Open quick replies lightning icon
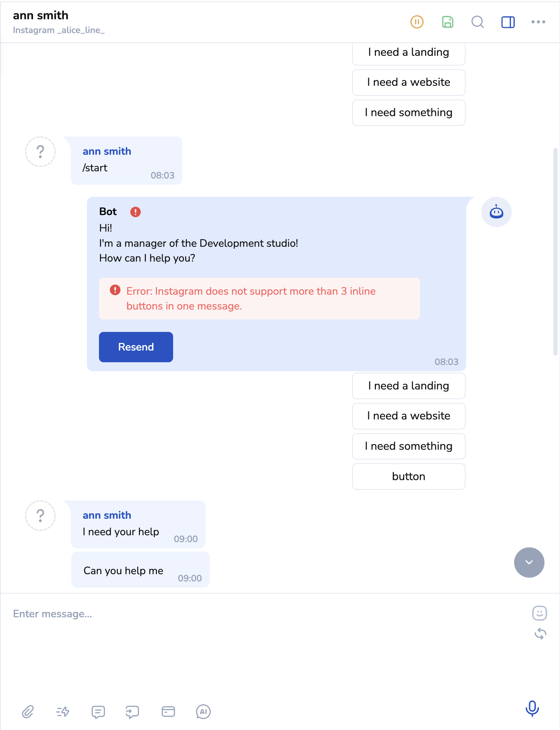Screen dimensions: 560x730 coord(63,711)
